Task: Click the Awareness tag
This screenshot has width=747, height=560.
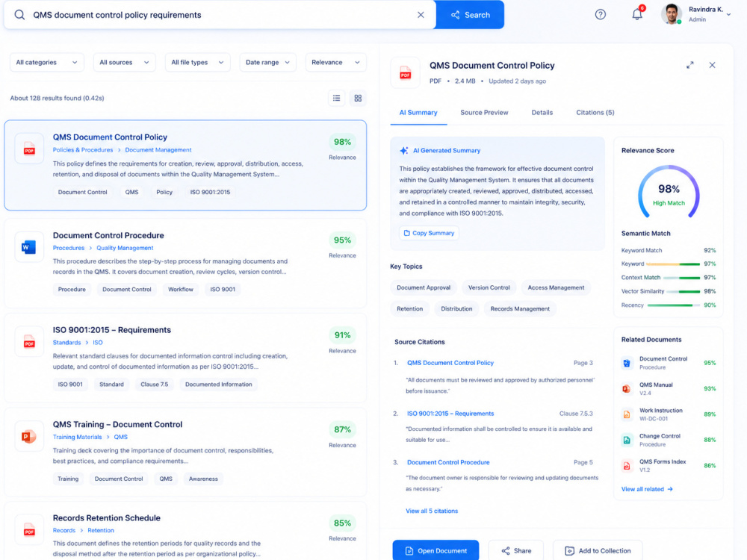Action: coord(203,479)
